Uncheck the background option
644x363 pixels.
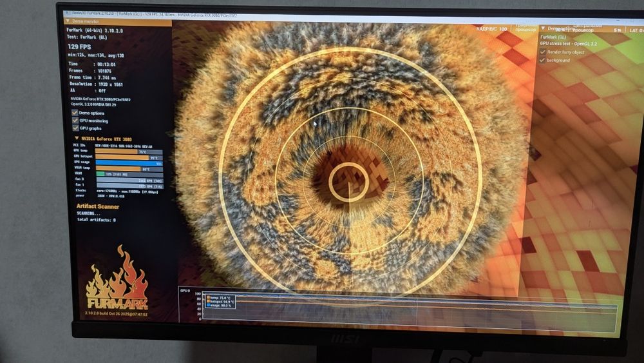click(542, 60)
